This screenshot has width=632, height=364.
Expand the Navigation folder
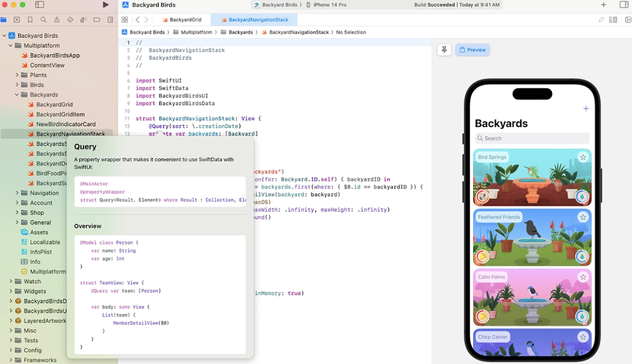[x=17, y=193]
